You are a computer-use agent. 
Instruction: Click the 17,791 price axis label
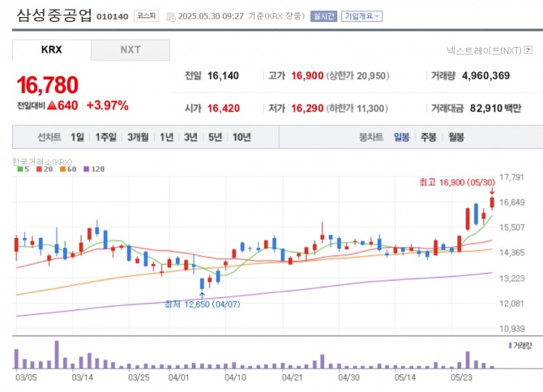pyautogui.click(x=512, y=177)
